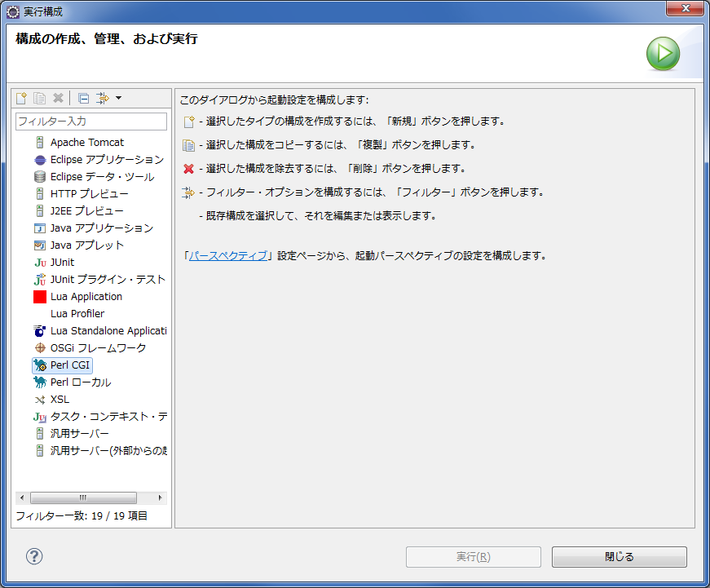The image size is (710, 588).
Task: Click the 実行(R) button
Action: (x=473, y=557)
